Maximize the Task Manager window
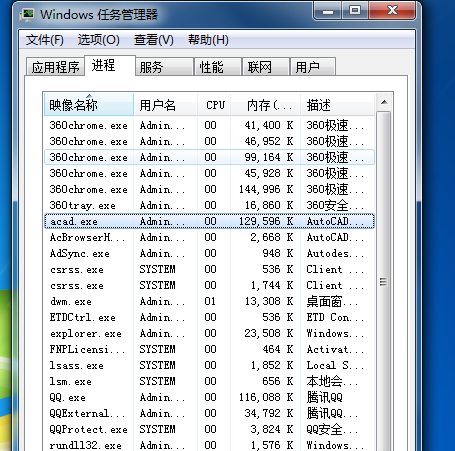 (x=355, y=11)
